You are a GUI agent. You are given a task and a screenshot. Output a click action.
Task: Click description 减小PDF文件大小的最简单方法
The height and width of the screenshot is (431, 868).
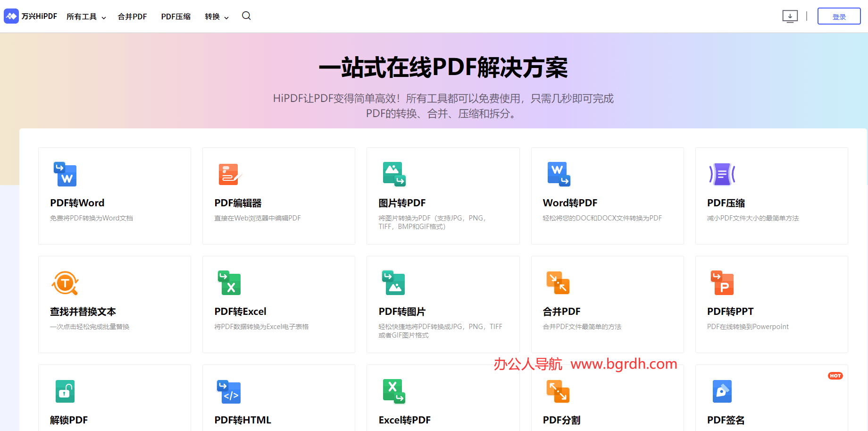point(753,218)
